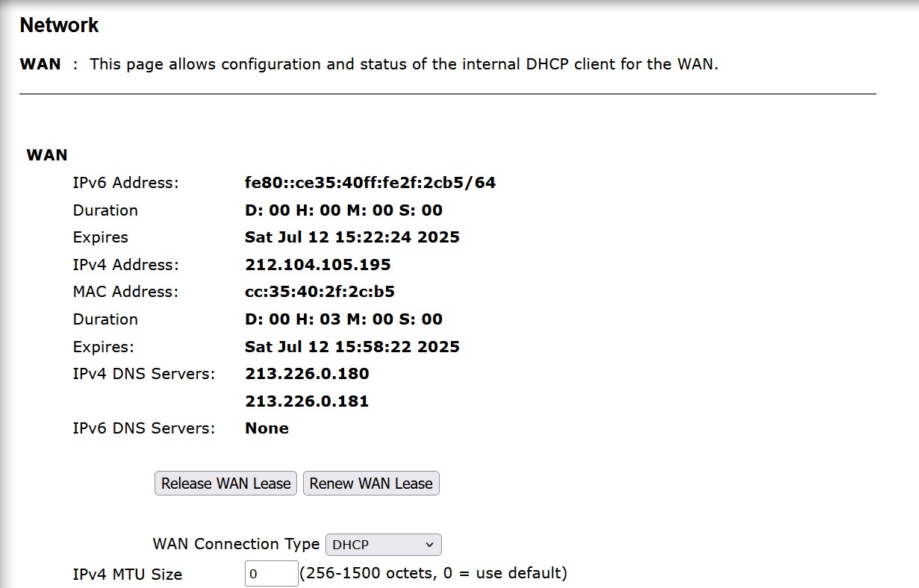Click the IPv4 DNS Servers label
The image size is (919, 588).
(x=144, y=374)
